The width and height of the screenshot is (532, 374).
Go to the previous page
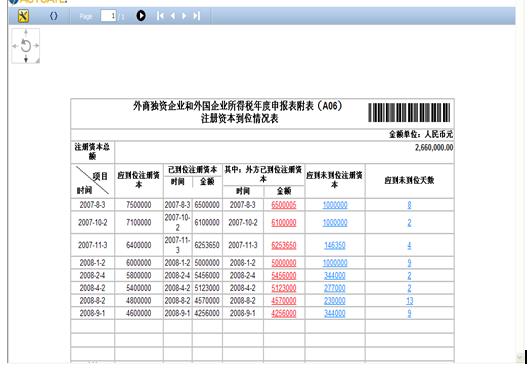[x=173, y=16]
